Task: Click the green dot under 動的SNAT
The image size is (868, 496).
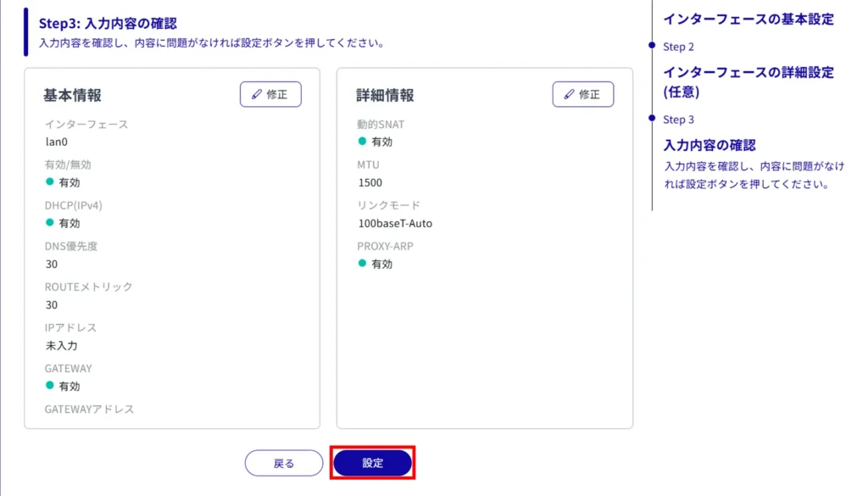Action: coord(362,142)
